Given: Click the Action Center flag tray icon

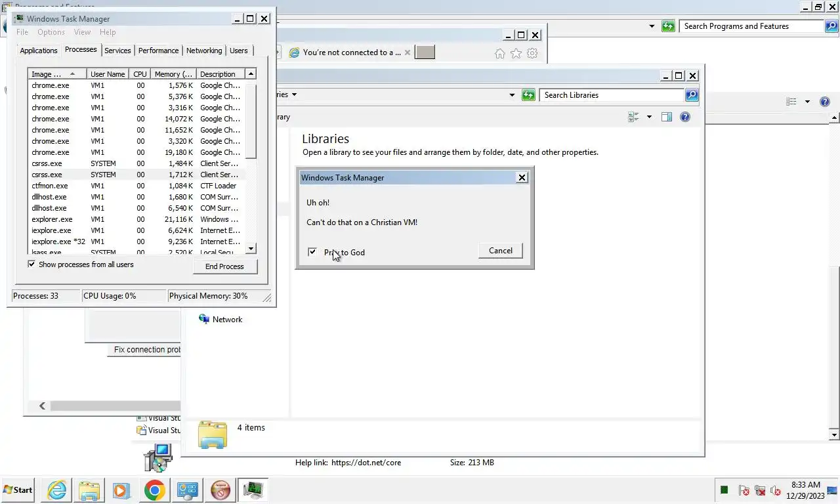Looking at the screenshot, I should click(x=744, y=490).
